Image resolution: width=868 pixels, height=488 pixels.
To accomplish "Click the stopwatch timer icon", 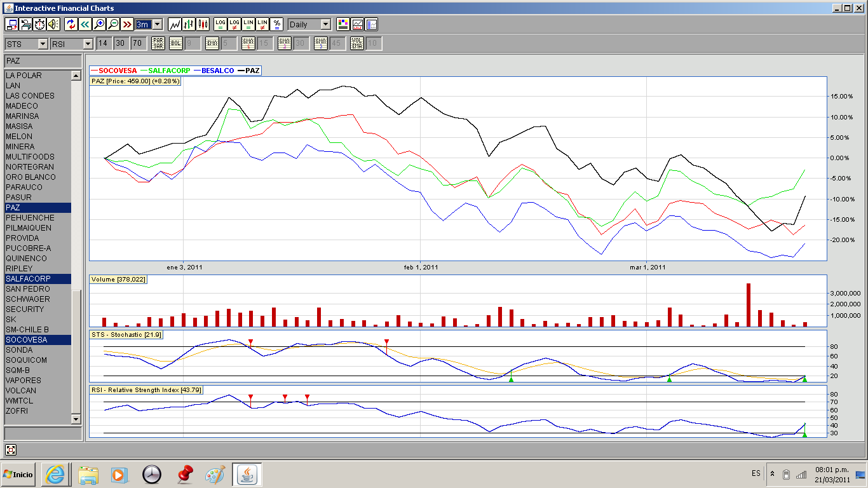I will pos(39,24).
